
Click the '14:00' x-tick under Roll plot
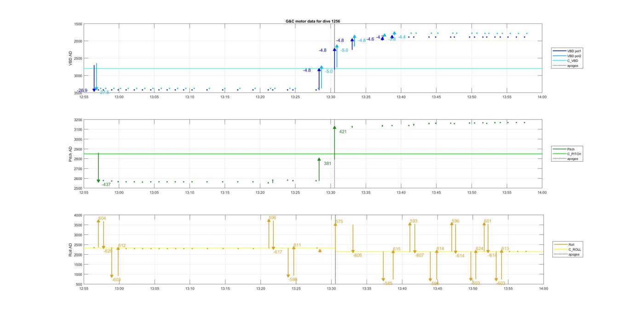click(x=543, y=289)
